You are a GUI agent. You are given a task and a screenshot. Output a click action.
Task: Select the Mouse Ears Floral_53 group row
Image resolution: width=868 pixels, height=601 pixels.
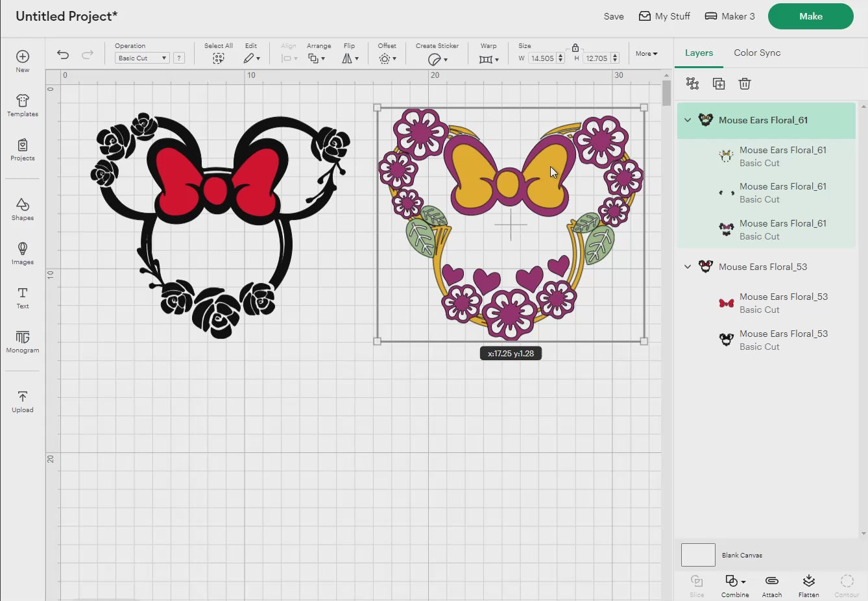click(x=766, y=267)
